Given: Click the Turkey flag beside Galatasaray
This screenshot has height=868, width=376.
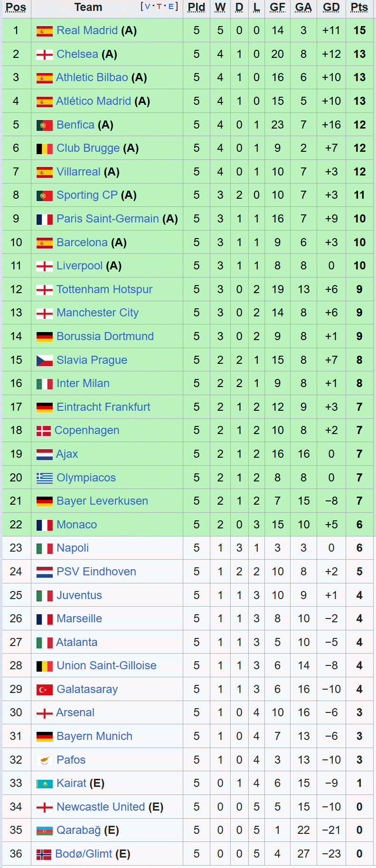Looking at the screenshot, I should [x=45, y=690].
